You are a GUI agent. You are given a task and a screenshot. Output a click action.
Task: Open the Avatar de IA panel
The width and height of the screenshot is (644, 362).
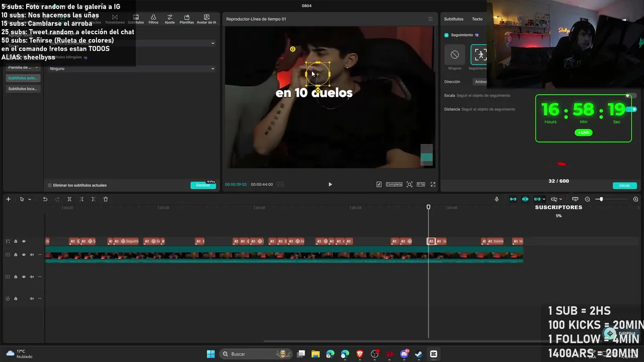[x=206, y=19]
